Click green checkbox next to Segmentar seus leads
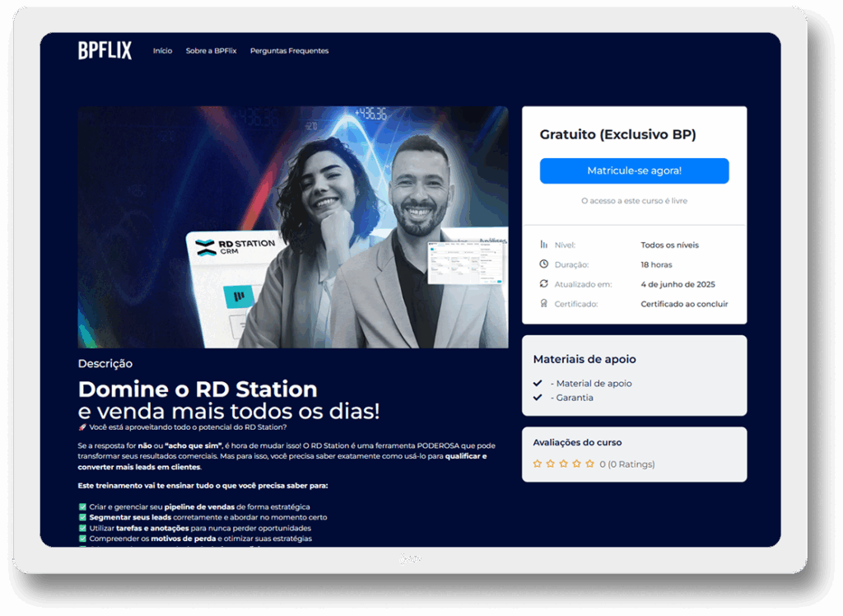 click(x=82, y=518)
